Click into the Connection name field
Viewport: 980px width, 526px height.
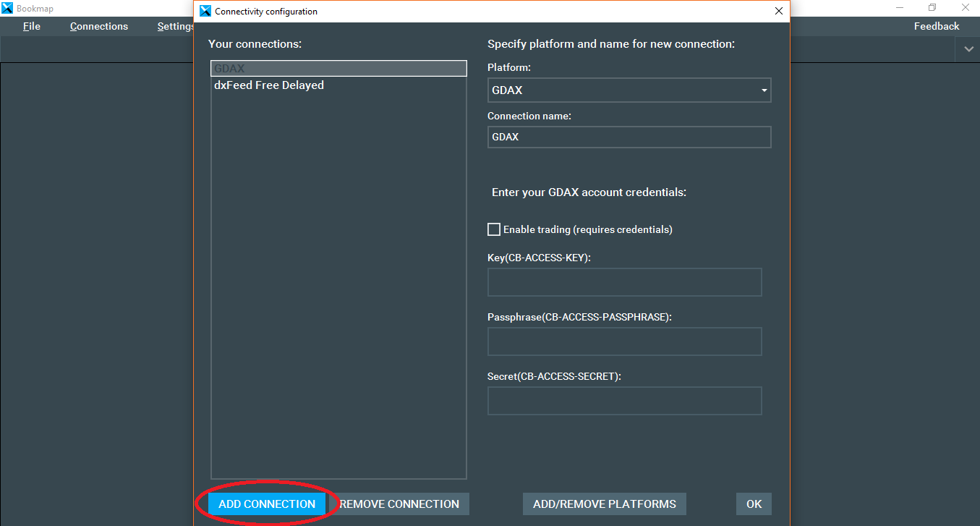point(629,137)
